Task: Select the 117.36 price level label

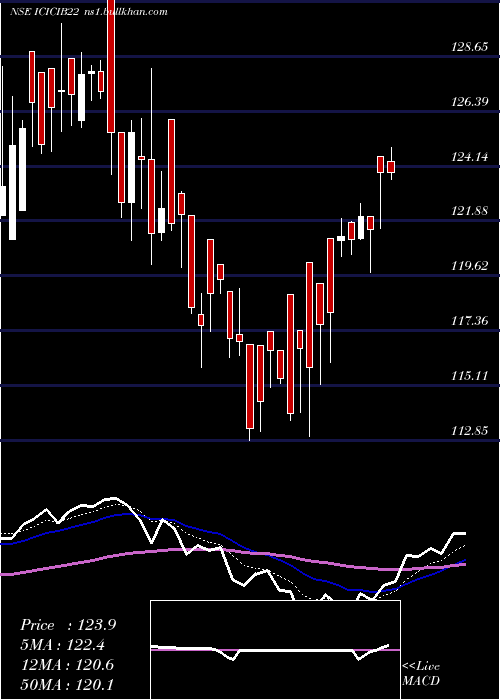Action: (x=470, y=321)
